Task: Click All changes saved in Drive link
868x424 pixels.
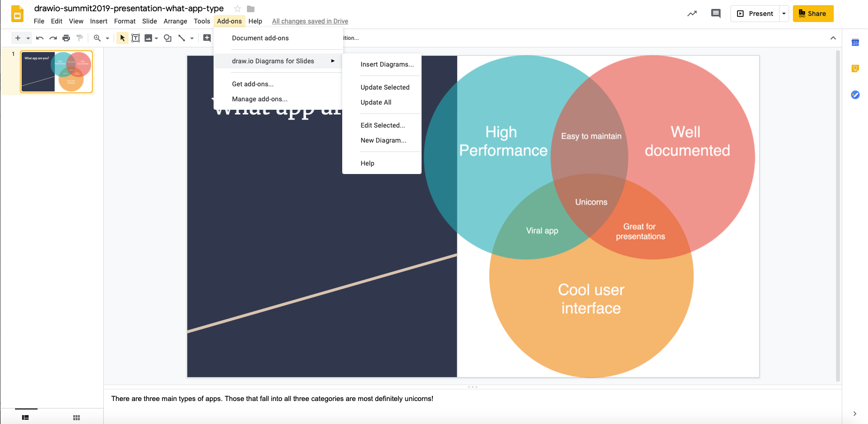Action: [310, 21]
